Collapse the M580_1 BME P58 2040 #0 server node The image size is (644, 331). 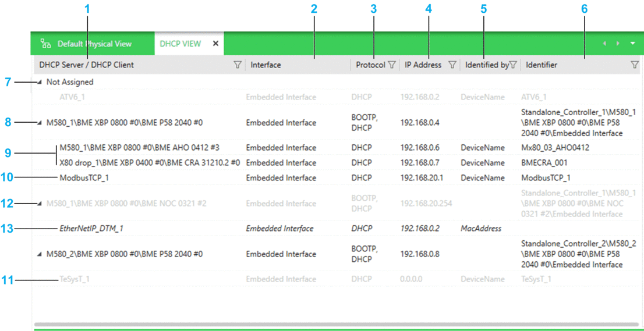(40, 123)
